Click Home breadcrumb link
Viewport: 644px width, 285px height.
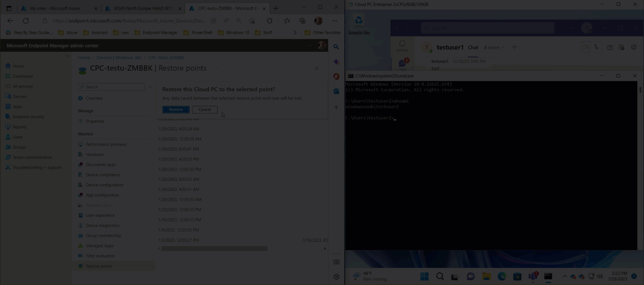click(84, 57)
